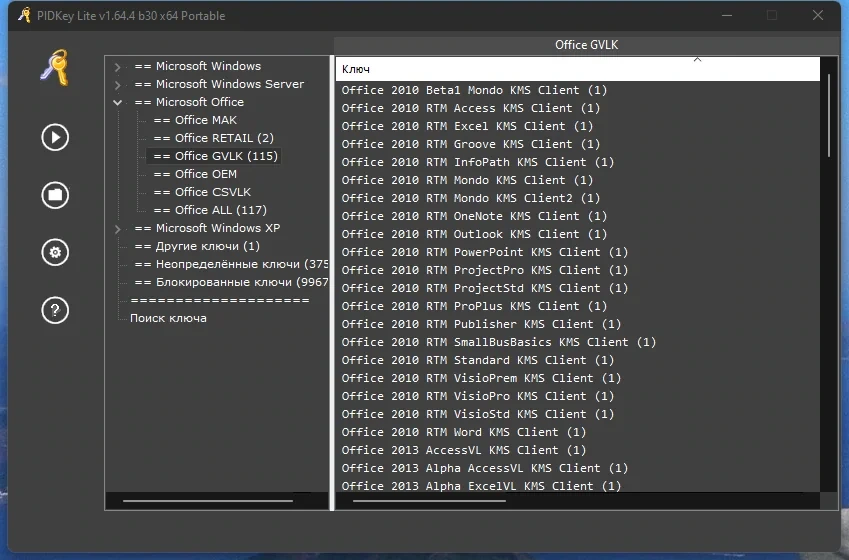849x560 pixels.
Task: Click the round play button icon
Action: click(x=55, y=137)
